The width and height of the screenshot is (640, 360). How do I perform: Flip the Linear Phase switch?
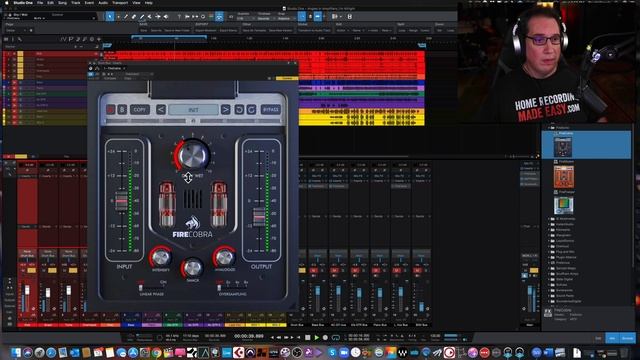pyautogui.click(x=151, y=287)
